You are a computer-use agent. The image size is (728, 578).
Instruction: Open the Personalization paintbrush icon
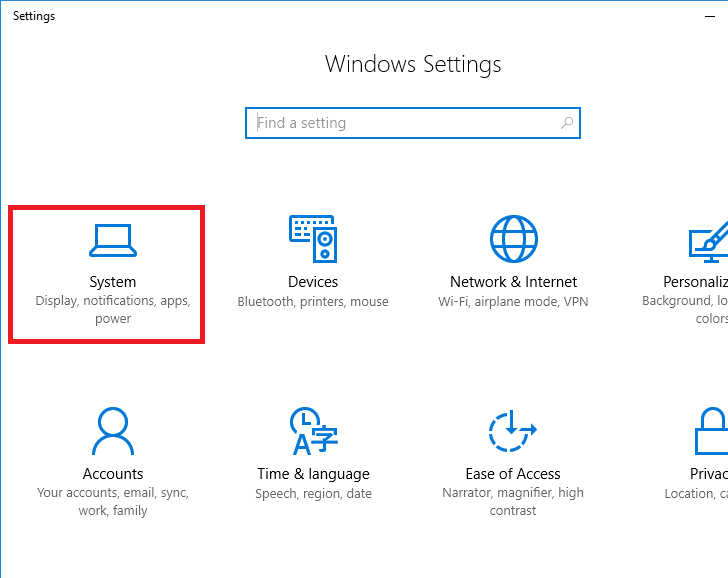click(x=708, y=241)
